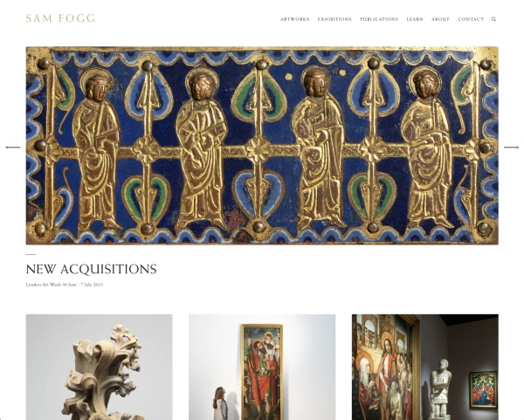Click the woman viewing the painting
Image resolution: width=524 pixels, height=420 pixels.
point(220,403)
